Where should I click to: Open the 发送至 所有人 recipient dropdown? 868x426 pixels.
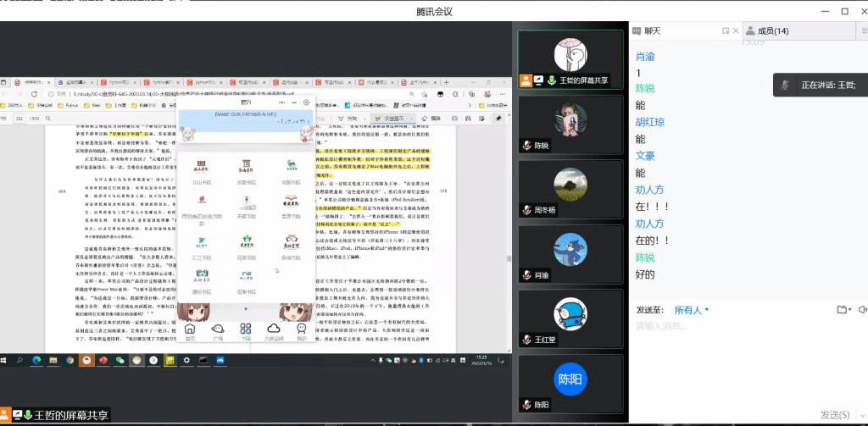(692, 310)
